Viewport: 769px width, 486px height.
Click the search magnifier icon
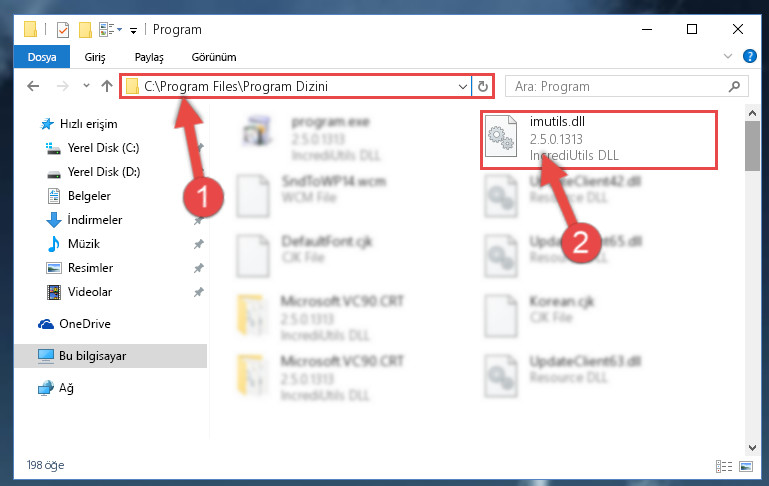pos(734,87)
